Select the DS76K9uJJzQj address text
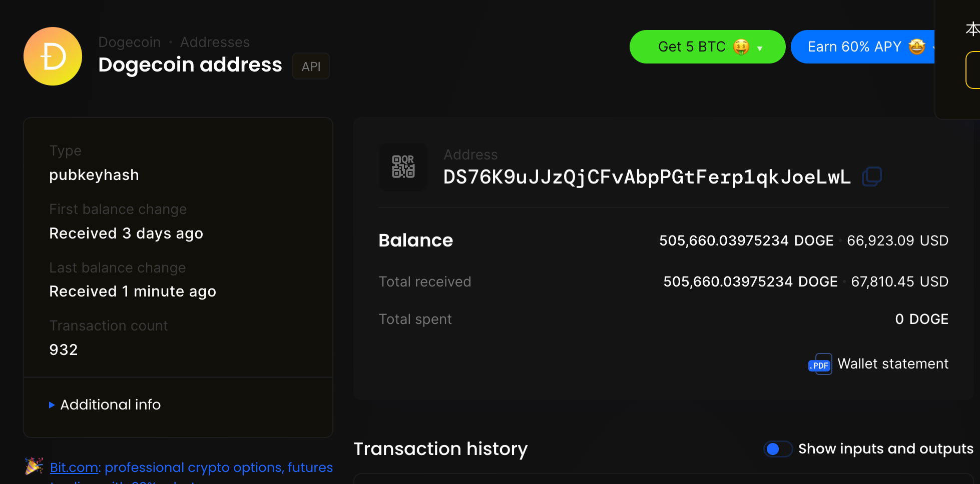 pos(647,177)
